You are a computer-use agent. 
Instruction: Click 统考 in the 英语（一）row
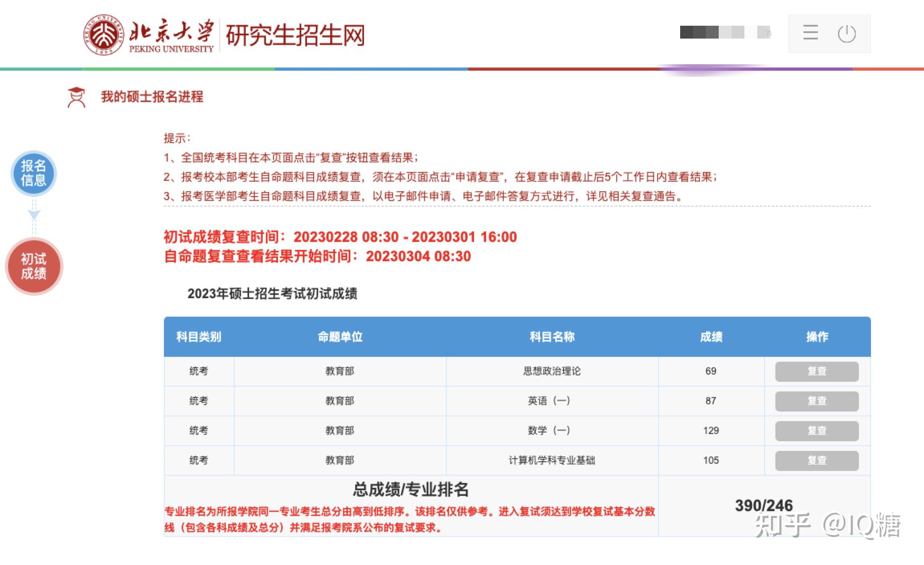point(199,401)
